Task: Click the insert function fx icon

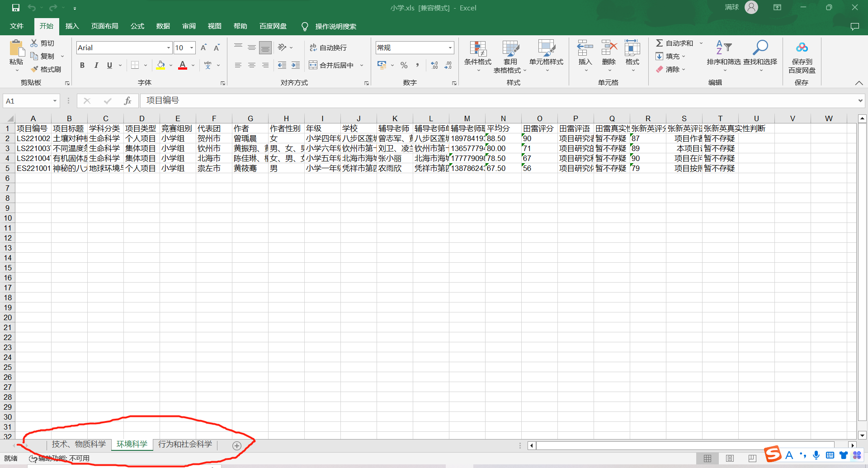Action: pos(127,101)
